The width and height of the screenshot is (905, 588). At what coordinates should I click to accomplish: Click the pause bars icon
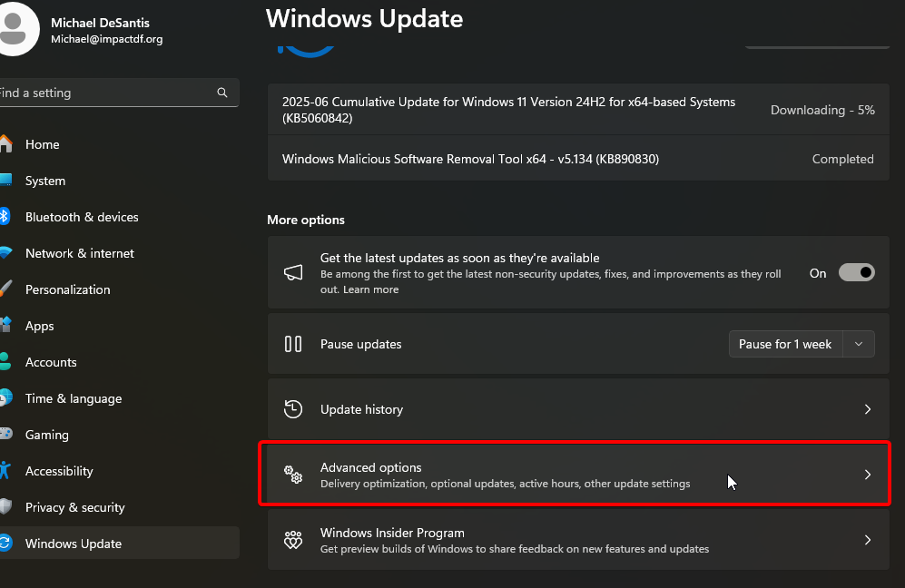click(x=293, y=344)
